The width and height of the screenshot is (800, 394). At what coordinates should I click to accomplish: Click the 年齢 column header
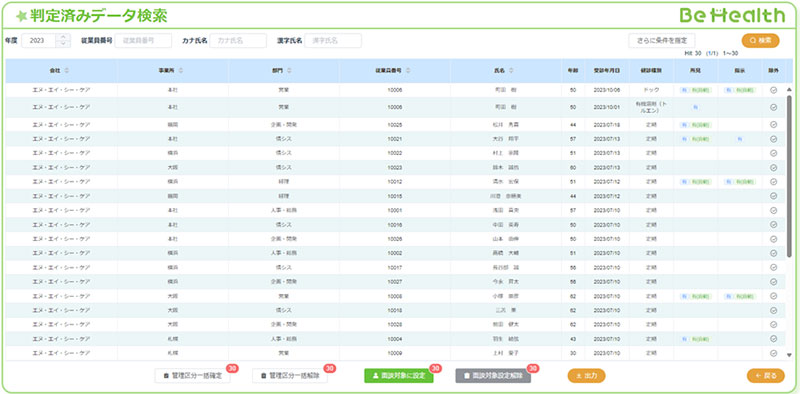pos(572,71)
